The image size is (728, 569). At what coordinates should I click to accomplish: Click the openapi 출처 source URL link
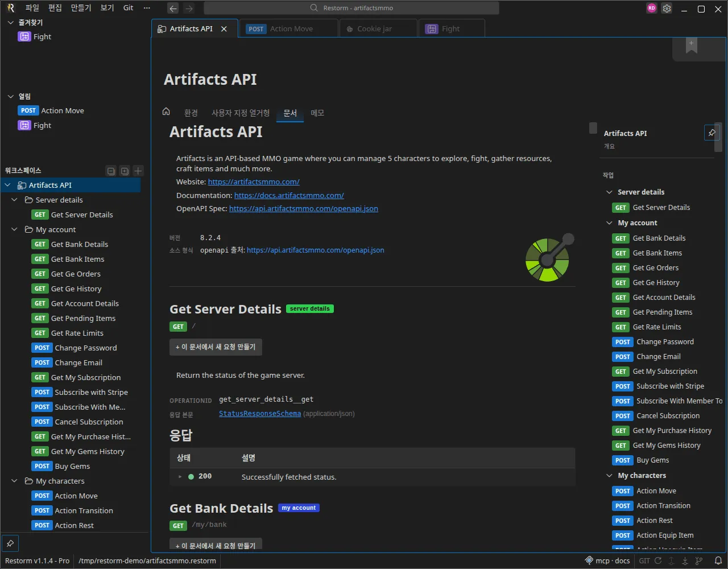tap(316, 250)
